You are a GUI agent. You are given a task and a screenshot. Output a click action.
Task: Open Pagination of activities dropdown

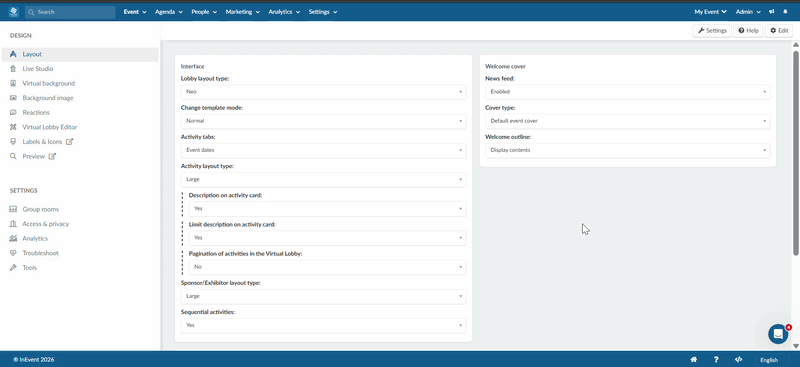328,266
